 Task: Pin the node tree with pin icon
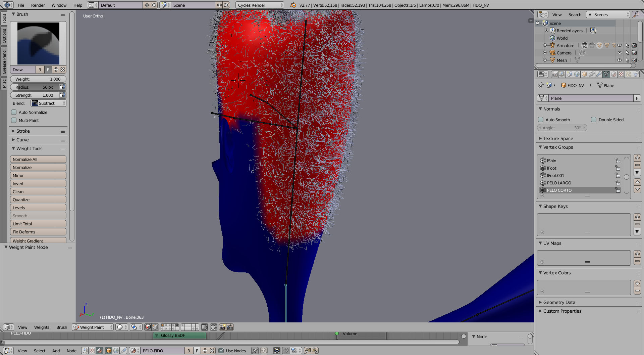click(x=255, y=351)
